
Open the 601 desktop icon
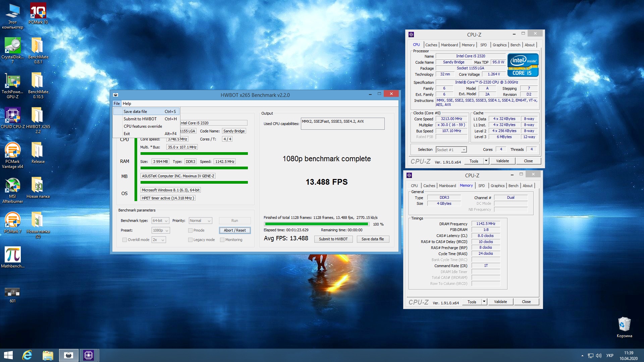pyautogui.click(x=12, y=295)
